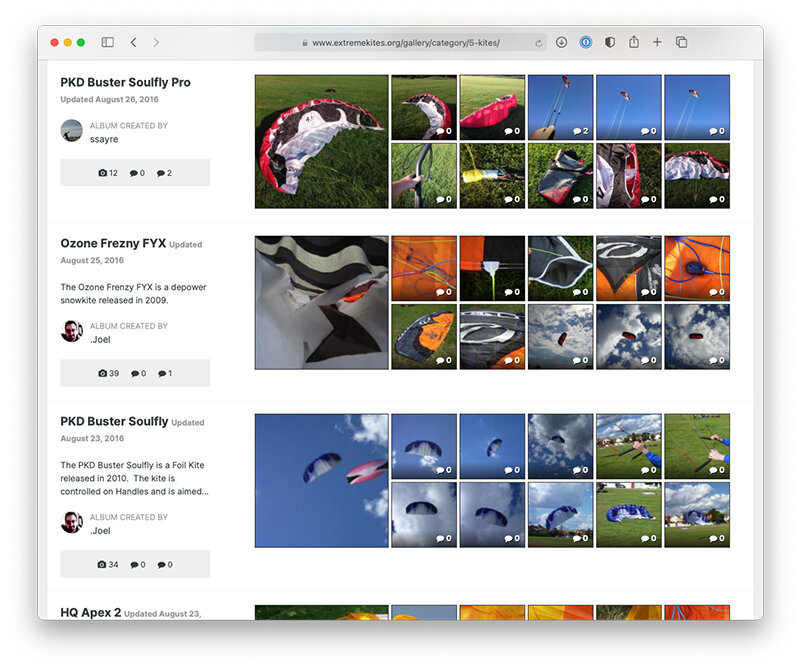Visit ssayre's profile name link

104,139
